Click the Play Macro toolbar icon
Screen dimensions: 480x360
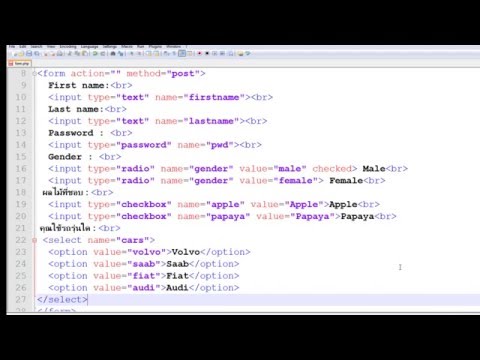[215, 53]
